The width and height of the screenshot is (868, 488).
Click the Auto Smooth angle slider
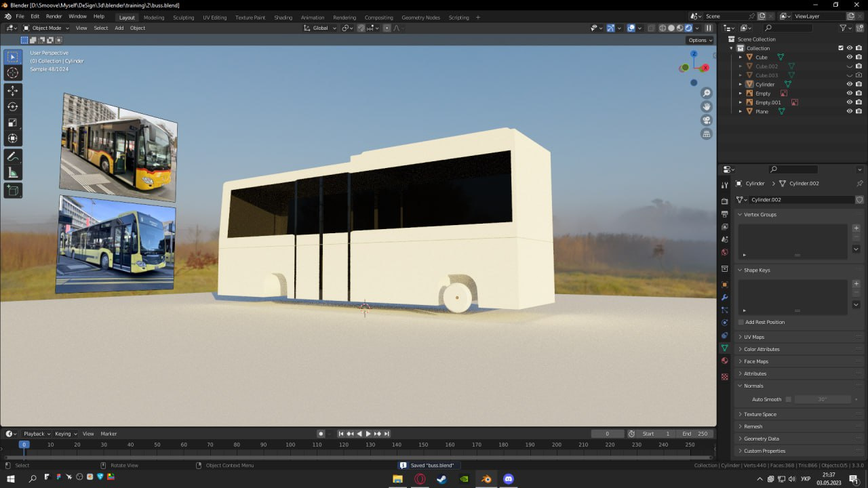[822, 399]
